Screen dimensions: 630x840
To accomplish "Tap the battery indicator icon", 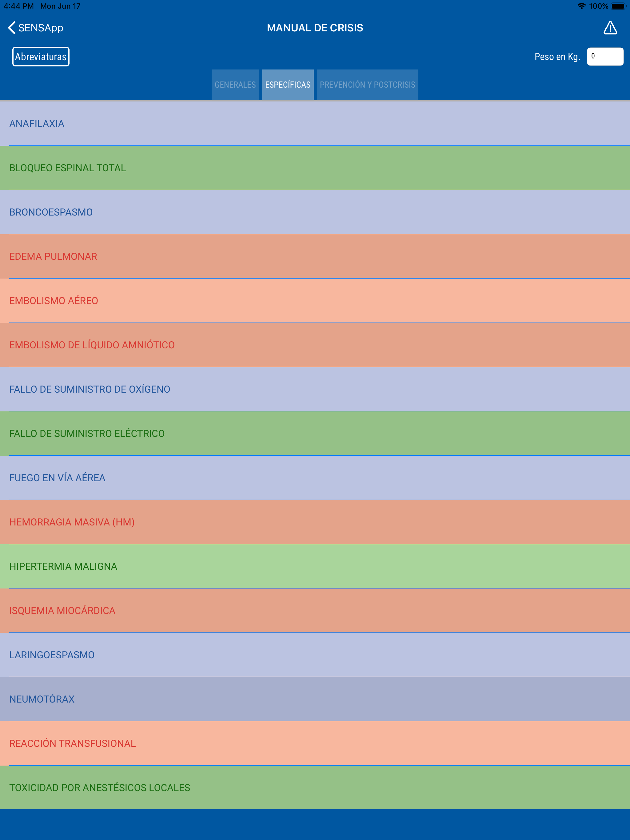I will point(618,6).
